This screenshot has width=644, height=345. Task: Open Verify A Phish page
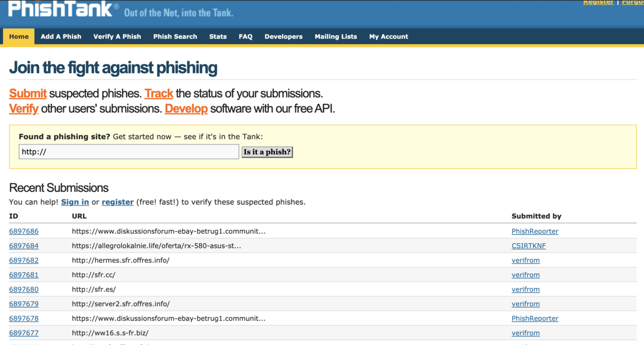117,37
